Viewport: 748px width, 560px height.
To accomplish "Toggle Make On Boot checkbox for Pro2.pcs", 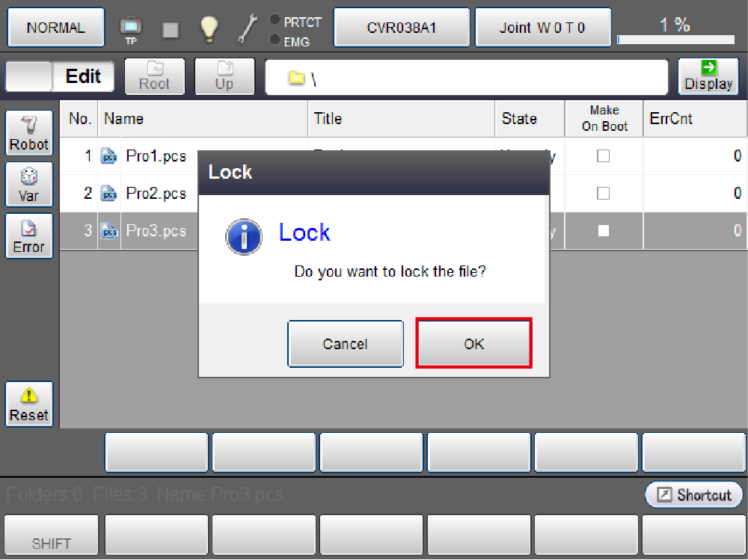I will tap(603, 194).
